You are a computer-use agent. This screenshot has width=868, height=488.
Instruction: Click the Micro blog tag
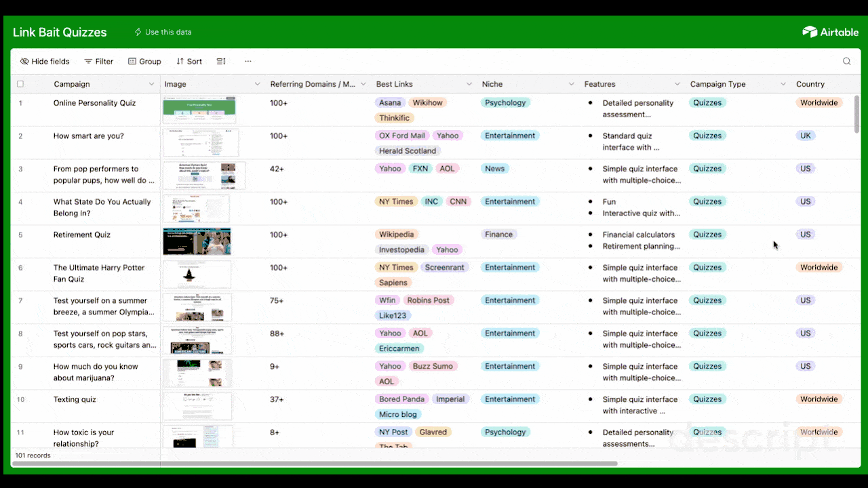399,414
